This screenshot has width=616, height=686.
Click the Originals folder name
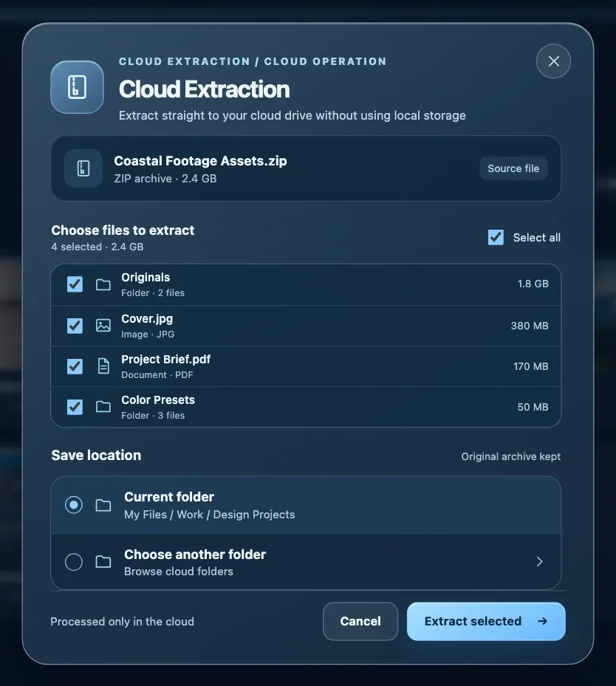146,278
